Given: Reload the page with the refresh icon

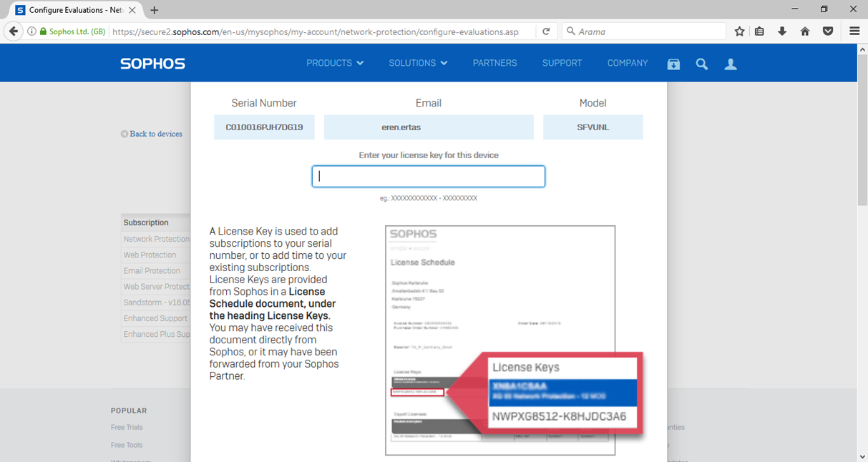Looking at the screenshot, I should [x=546, y=31].
